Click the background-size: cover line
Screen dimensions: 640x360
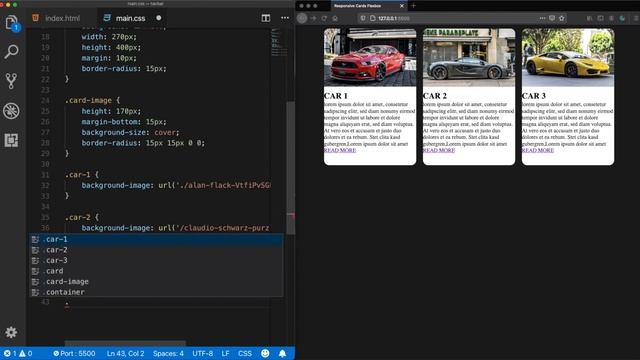pyautogui.click(x=130, y=132)
